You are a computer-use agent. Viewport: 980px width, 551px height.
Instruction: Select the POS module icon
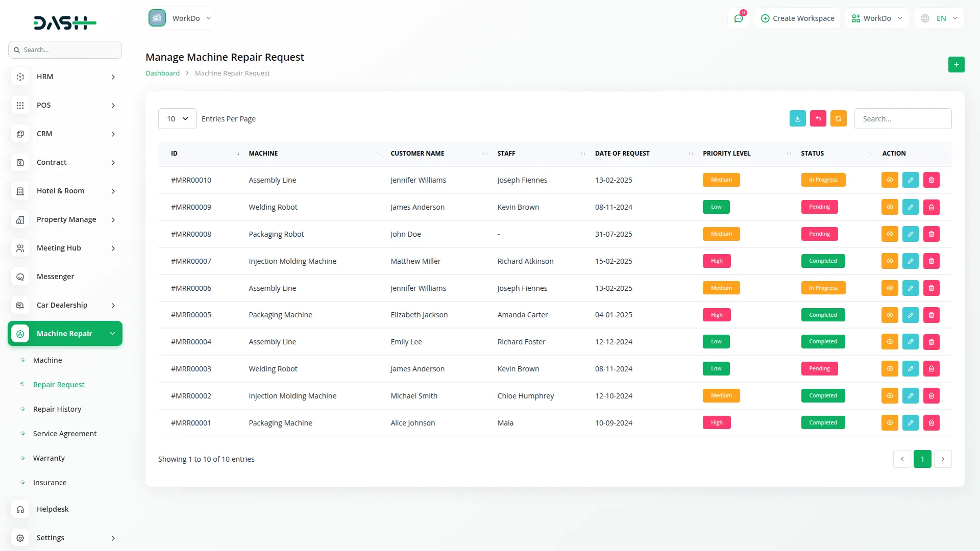coord(20,105)
